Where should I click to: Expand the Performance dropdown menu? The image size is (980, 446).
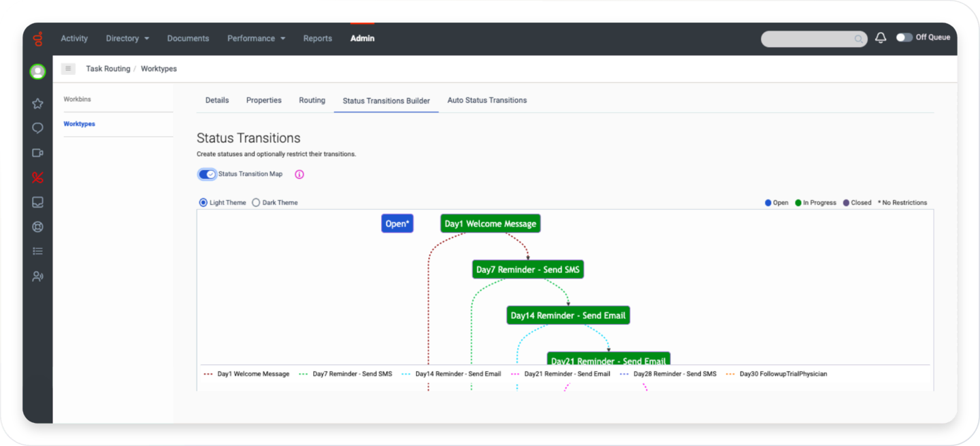256,39
